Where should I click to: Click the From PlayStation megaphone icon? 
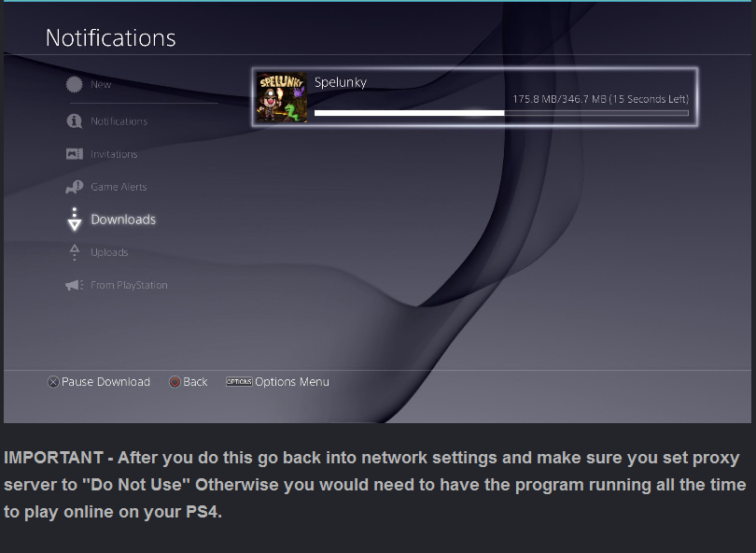click(75, 285)
